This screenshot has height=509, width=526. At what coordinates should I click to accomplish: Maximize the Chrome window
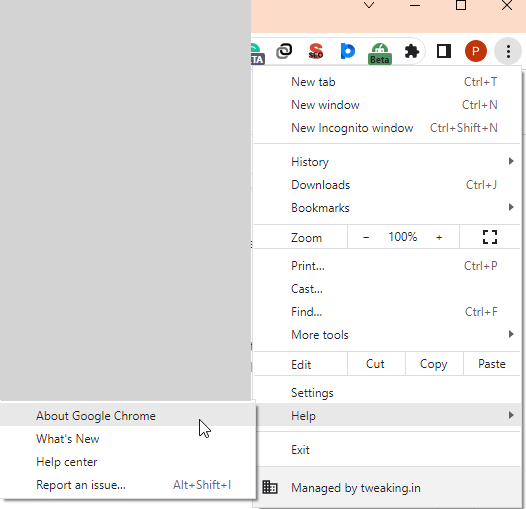[x=461, y=5]
